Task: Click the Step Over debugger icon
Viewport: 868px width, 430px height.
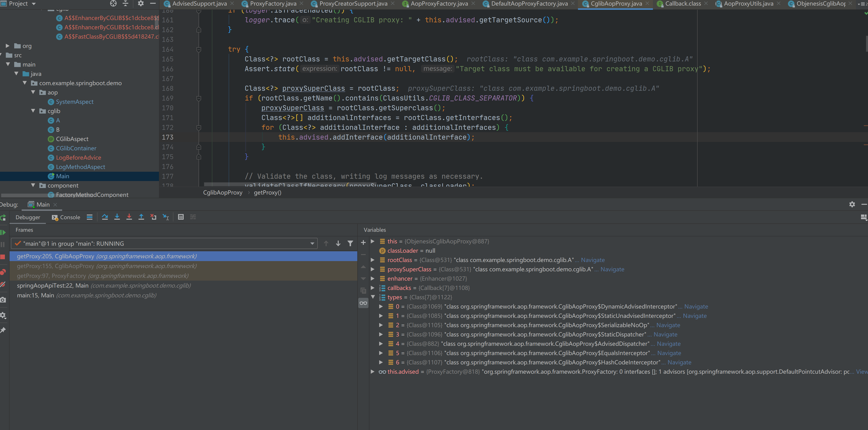Action: 105,217
